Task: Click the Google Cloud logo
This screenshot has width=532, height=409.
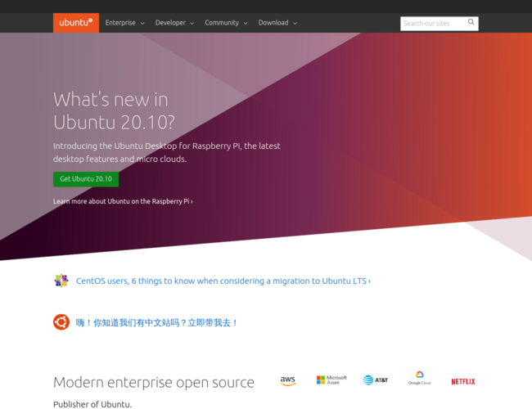Action: click(419, 378)
